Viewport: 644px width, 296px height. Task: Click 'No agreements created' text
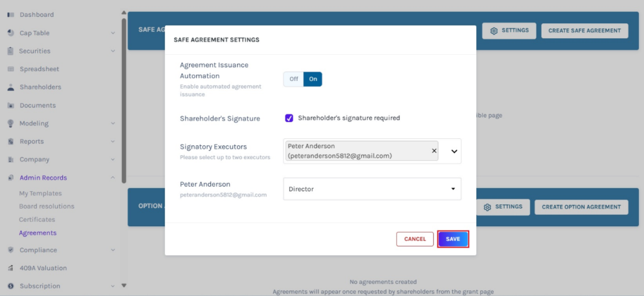click(x=383, y=282)
